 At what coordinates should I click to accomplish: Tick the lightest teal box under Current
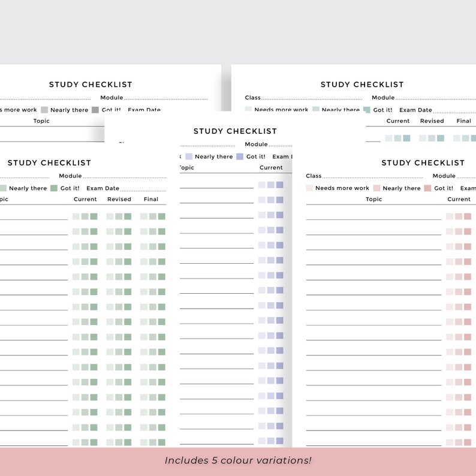(x=388, y=138)
